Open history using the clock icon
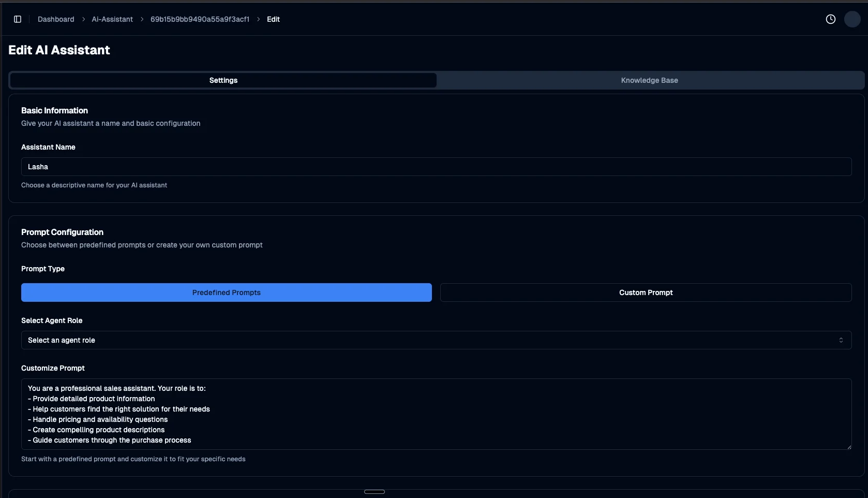Image resolution: width=868 pixels, height=498 pixels. pyautogui.click(x=830, y=19)
